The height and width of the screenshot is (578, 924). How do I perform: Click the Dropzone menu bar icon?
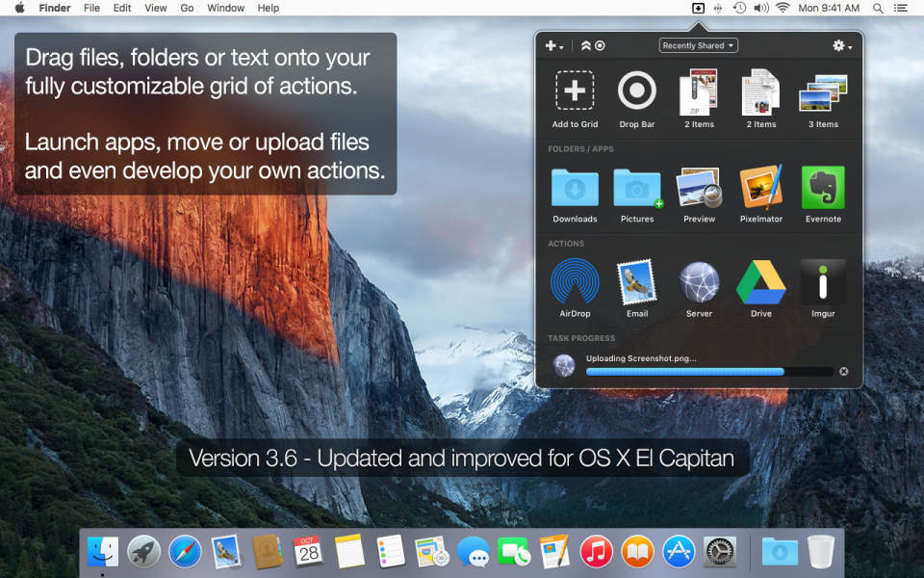[x=698, y=9]
